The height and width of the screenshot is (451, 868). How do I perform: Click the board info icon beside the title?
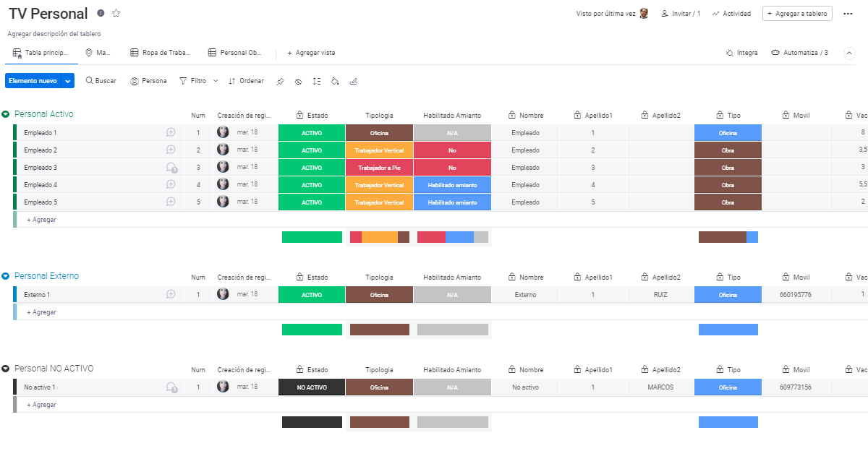click(x=101, y=14)
